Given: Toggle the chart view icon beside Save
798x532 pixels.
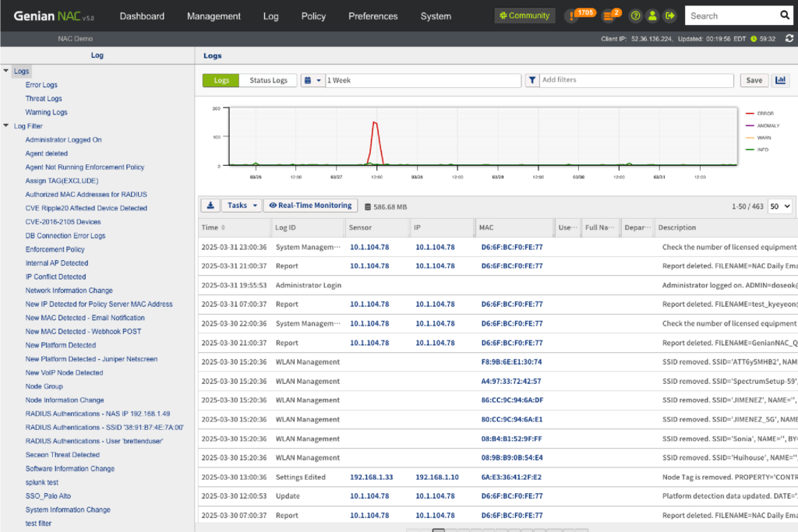Looking at the screenshot, I should tap(780, 80).
